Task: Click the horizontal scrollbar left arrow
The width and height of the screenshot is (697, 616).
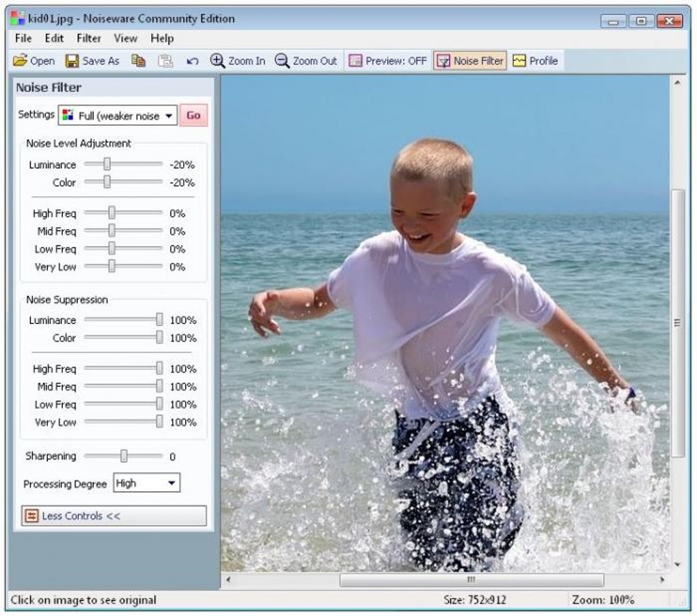Action: click(x=228, y=580)
